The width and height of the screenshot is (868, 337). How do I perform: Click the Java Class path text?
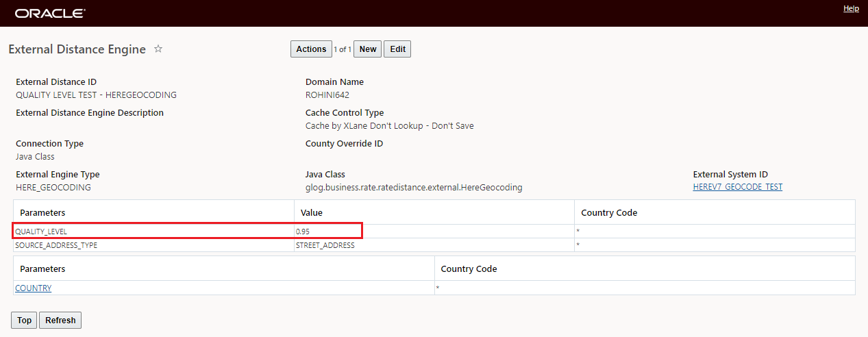tap(413, 187)
